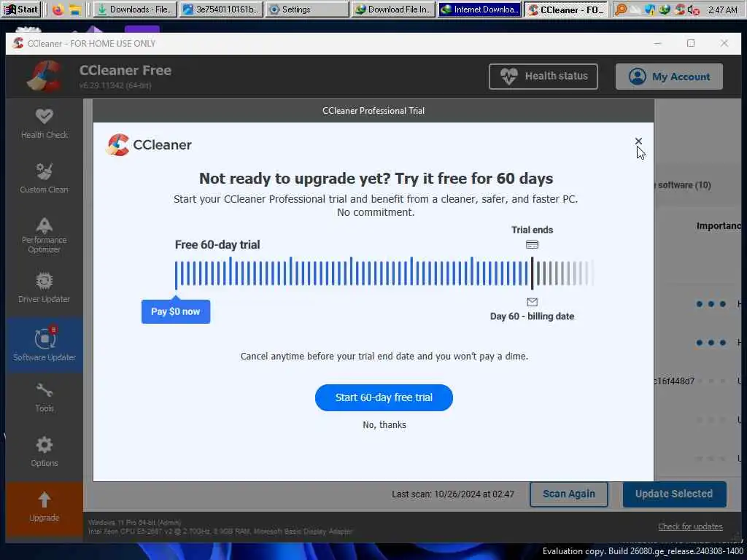
Task: Switch to the Settings taskbar window
Action: point(307,9)
